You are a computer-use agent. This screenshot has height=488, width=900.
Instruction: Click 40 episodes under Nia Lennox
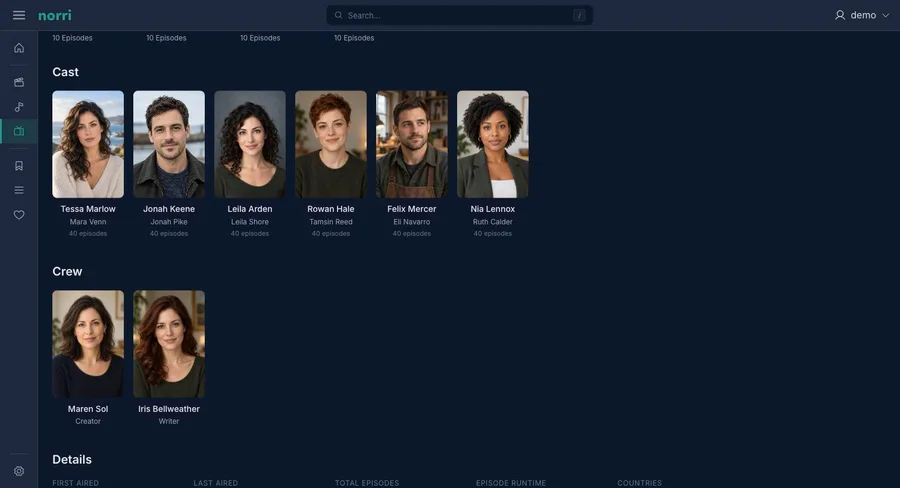pyautogui.click(x=492, y=234)
